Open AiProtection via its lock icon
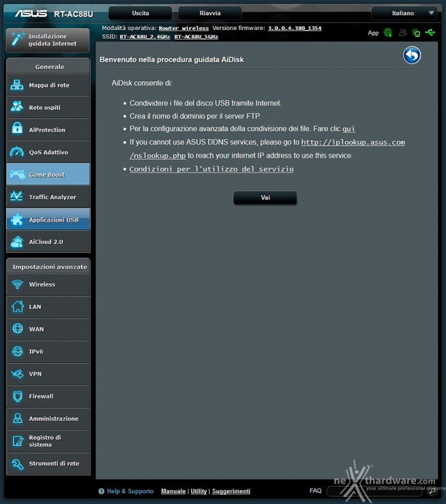Screen dimensions: 446x504 point(17,128)
